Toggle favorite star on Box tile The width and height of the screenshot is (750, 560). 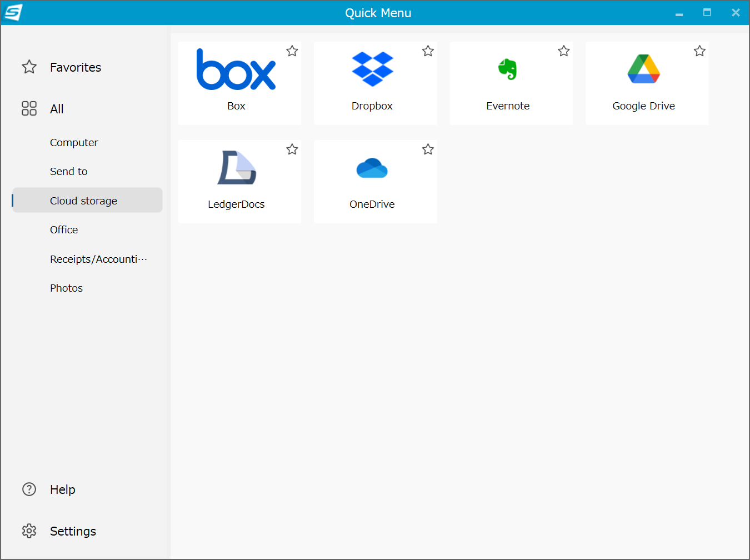[292, 51]
